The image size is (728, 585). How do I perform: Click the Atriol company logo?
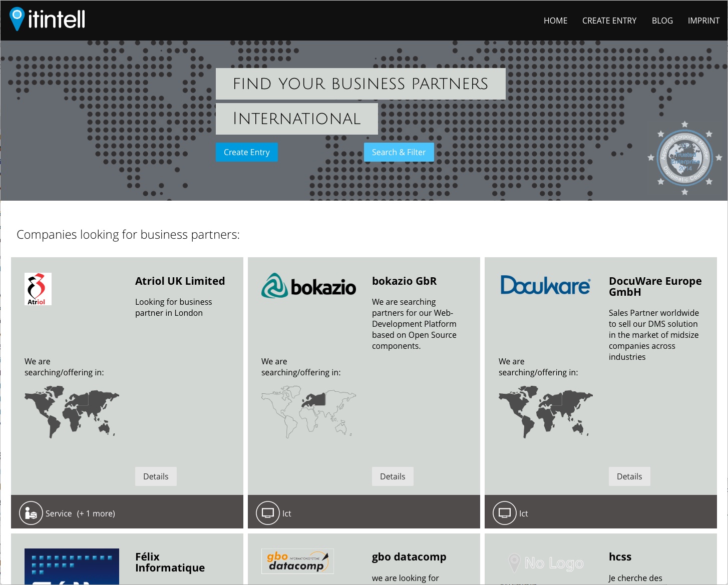(x=38, y=289)
